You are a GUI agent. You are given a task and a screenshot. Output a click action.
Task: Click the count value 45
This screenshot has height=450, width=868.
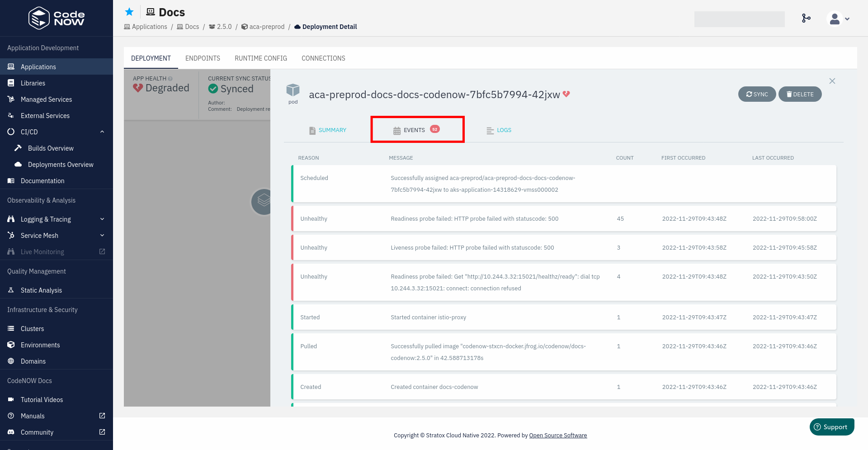click(620, 218)
